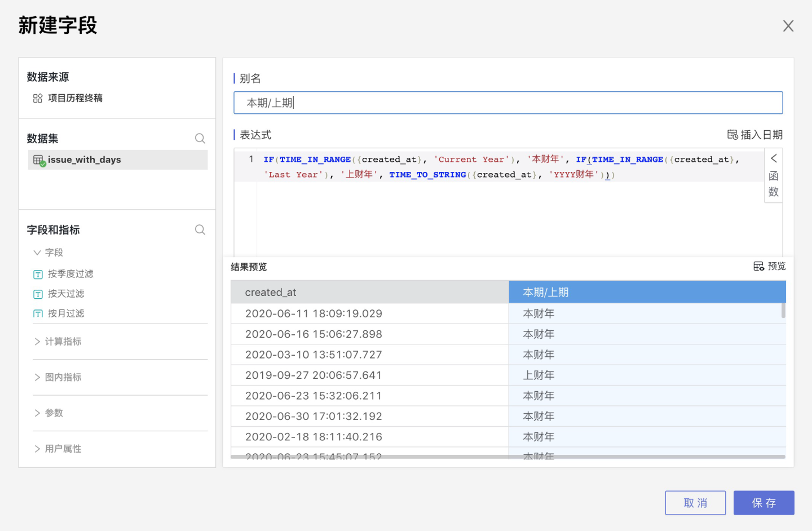
Task: Expand the 图内指标 section
Action: 37,377
